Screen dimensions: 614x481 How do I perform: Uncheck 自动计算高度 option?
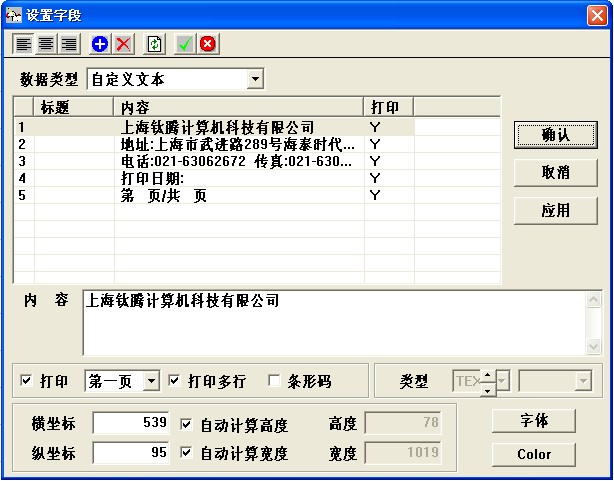click(186, 424)
